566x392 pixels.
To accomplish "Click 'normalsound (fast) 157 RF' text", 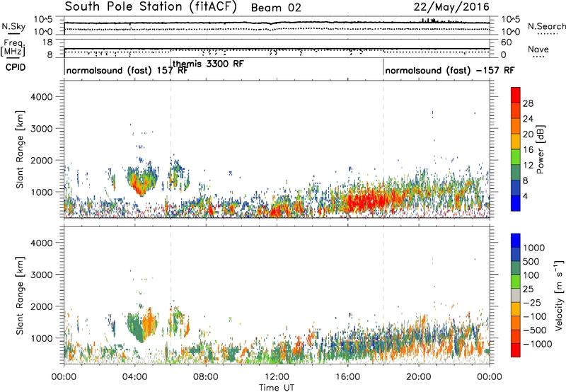I will point(127,70).
